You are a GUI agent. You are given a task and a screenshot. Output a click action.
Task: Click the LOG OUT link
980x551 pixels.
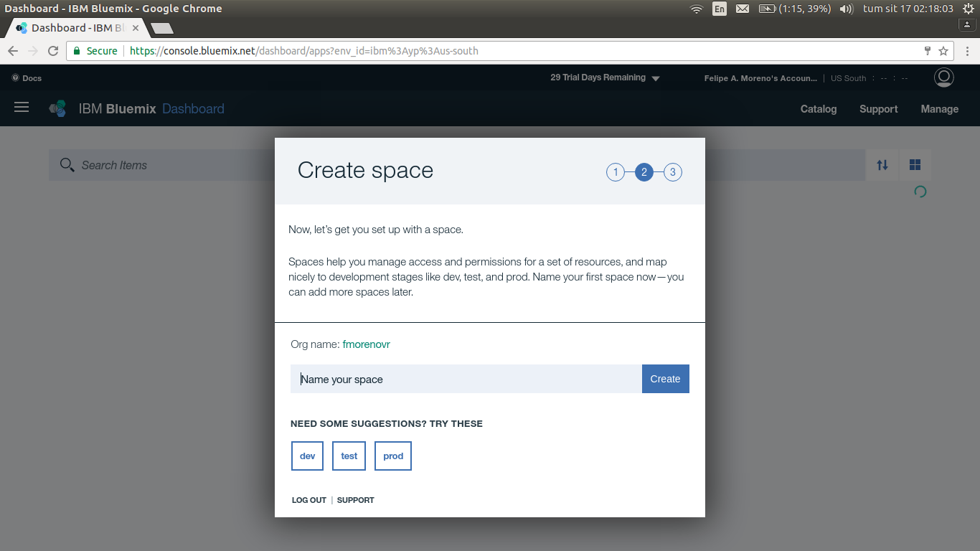[x=309, y=500]
